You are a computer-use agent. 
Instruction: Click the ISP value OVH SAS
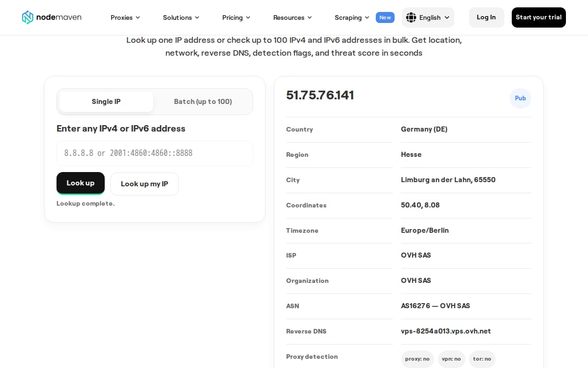pyautogui.click(x=416, y=255)
